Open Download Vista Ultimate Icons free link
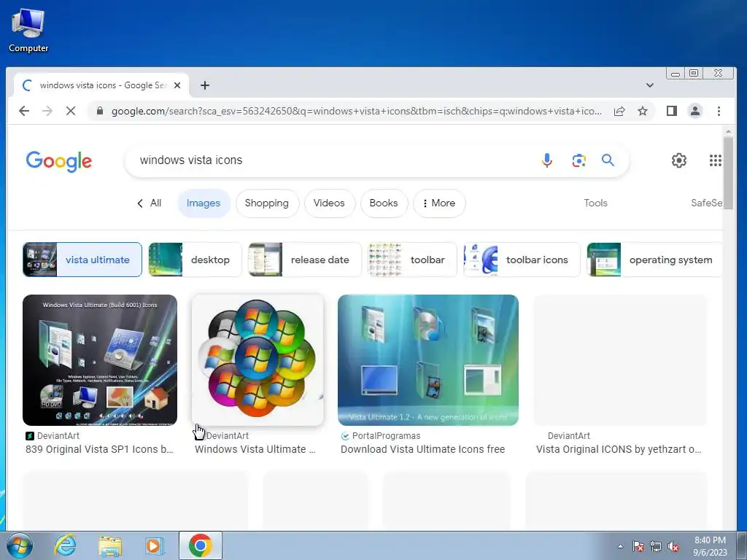 (x=422, y=449)
